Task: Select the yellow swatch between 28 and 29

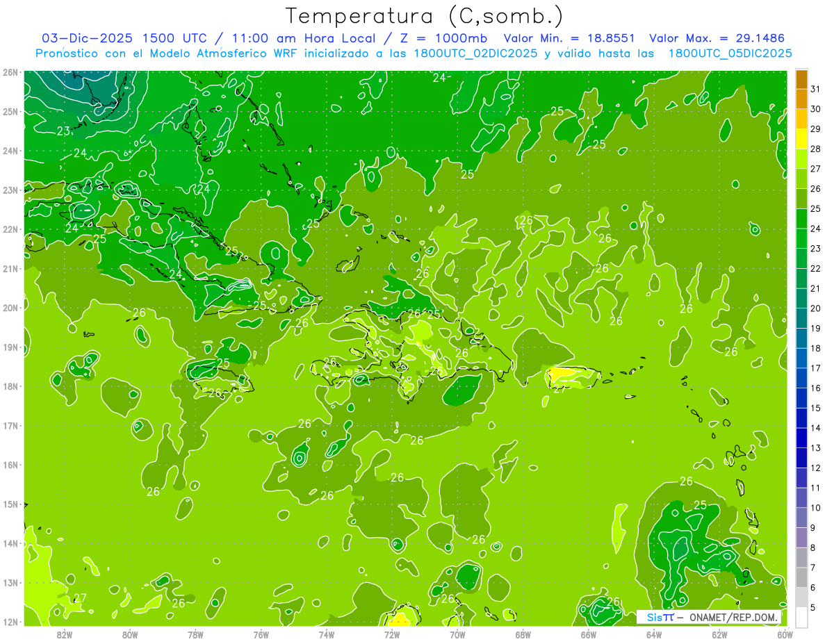Action: click(x=802, y=139)
